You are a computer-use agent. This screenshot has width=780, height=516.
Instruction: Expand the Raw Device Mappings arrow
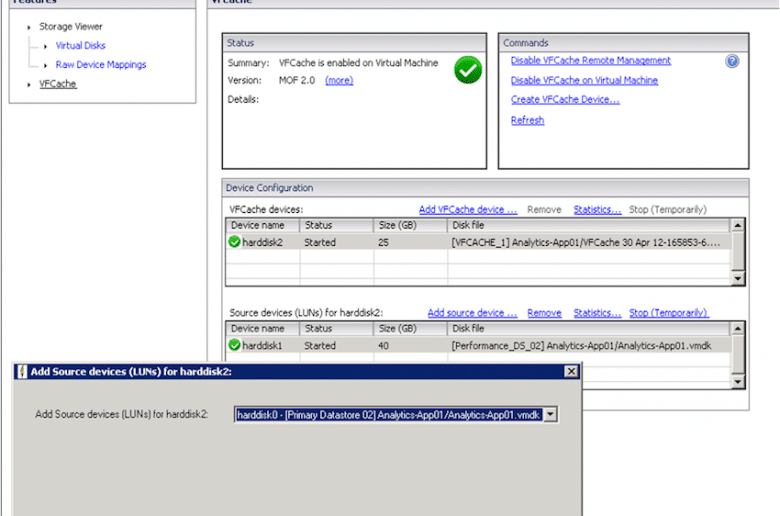(x=45, y=65)
